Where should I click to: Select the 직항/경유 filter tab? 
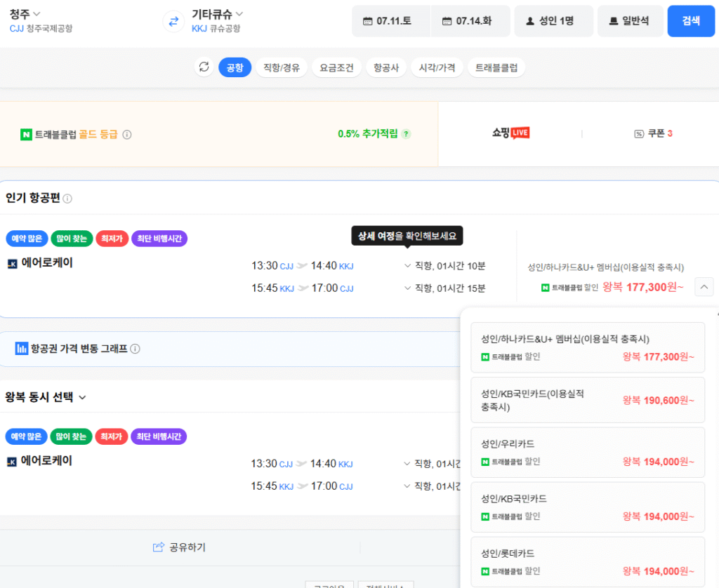(x=282, y=67)
